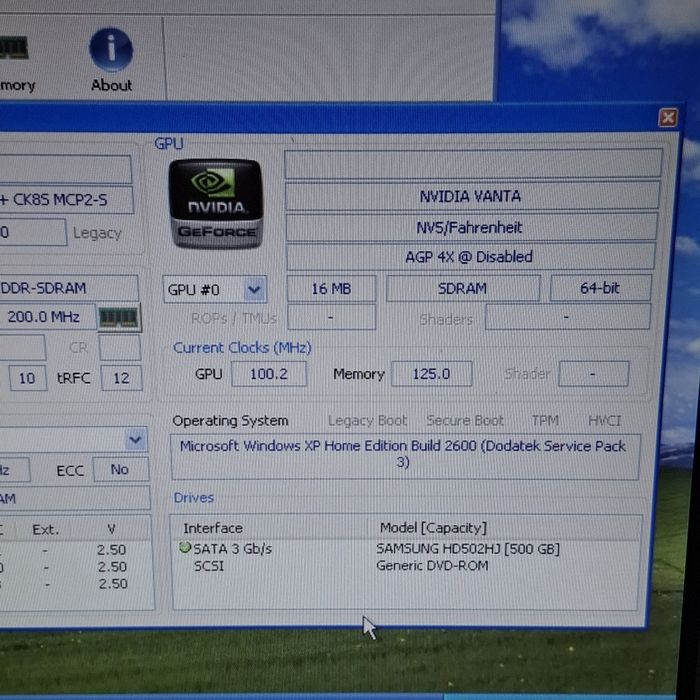700x700 pixels.
Task: Click the 16 MB video memory field
Action: (331, 289)
